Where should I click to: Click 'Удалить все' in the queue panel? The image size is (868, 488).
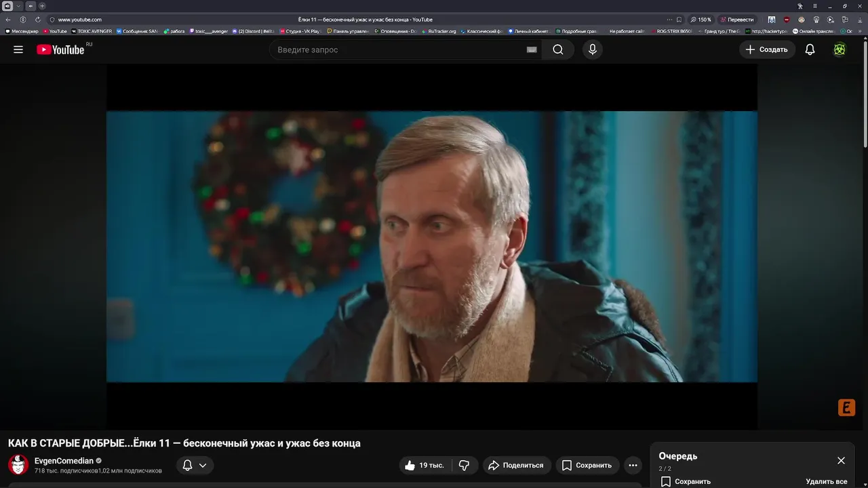pyautogui.click(x=826, y=481)
